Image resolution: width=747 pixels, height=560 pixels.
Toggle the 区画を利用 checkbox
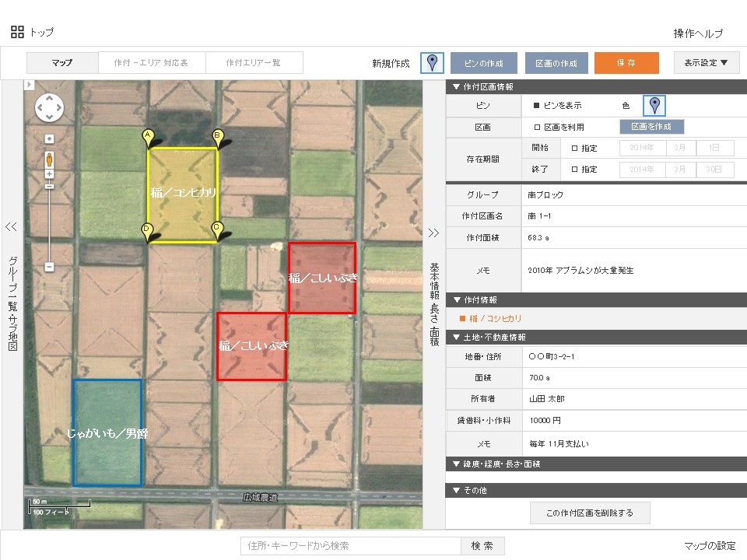(537, 127)
